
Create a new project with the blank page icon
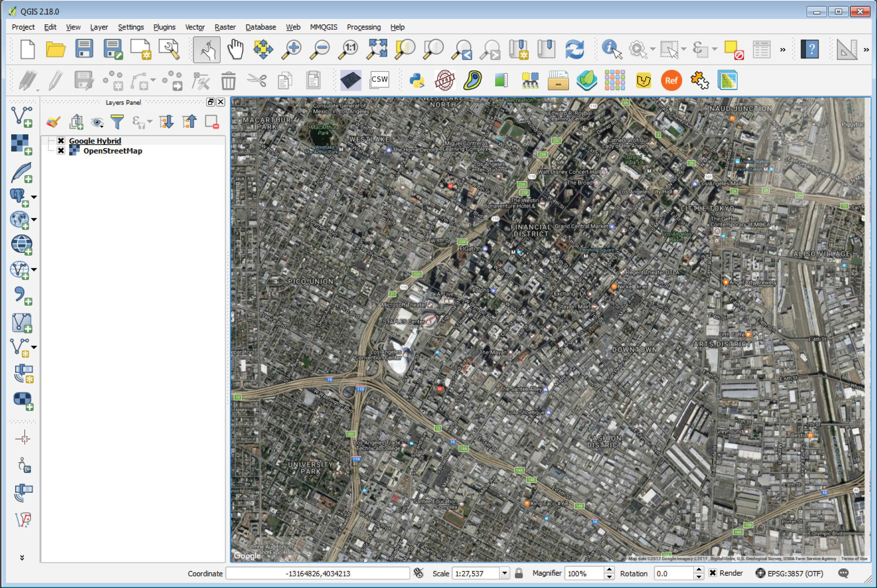click(27, 49)
